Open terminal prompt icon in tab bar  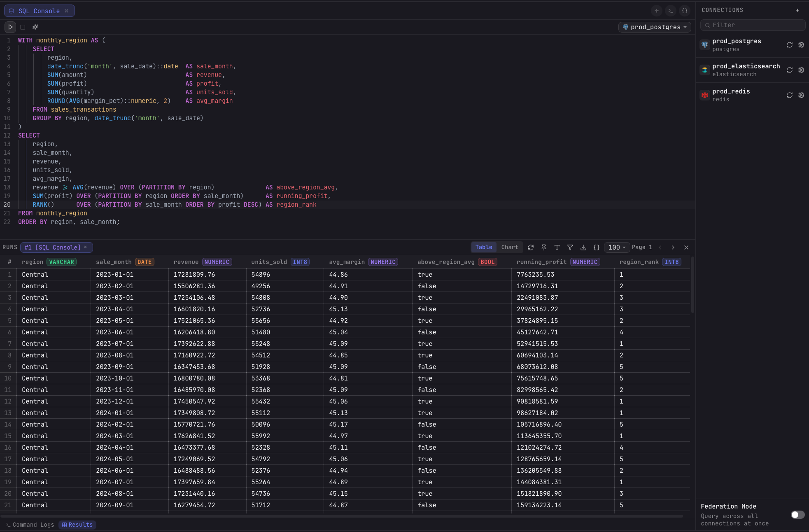click(670, 11)
